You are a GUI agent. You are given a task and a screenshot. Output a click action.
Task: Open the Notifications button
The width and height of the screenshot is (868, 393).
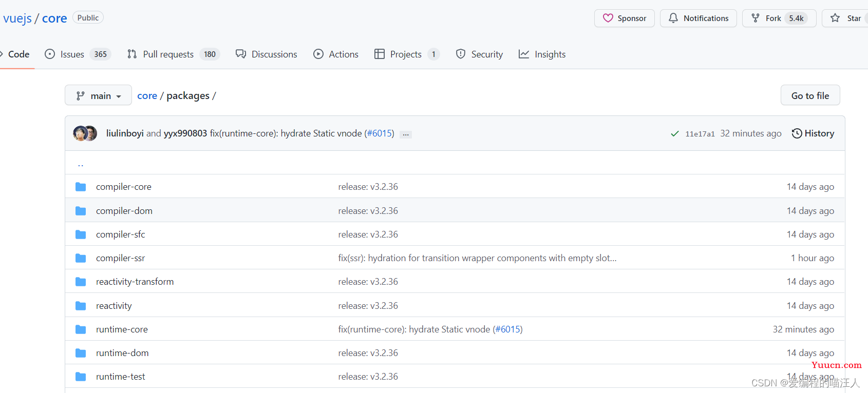click(x=698, y=18)
